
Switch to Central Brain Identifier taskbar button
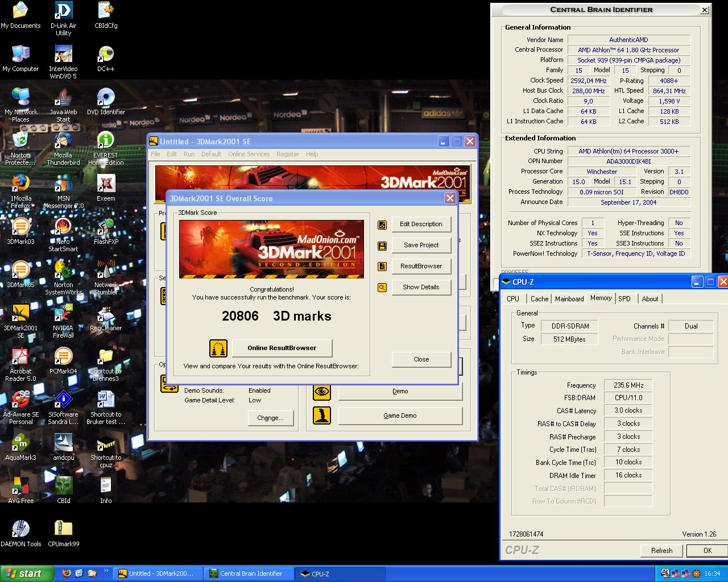[250, 573]
